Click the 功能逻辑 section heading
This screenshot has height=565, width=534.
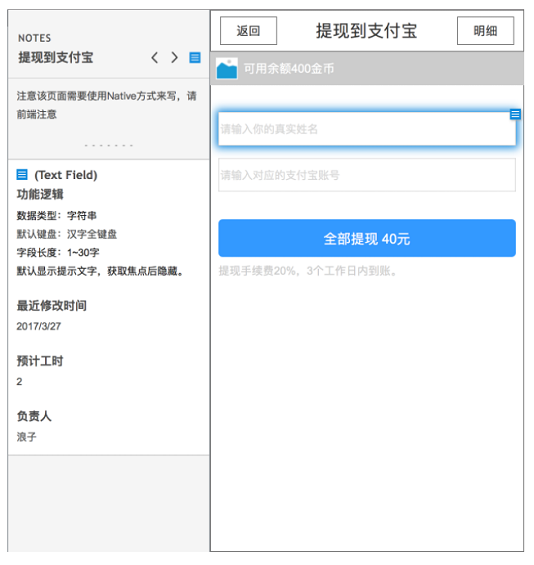click(x=40, y=195)
